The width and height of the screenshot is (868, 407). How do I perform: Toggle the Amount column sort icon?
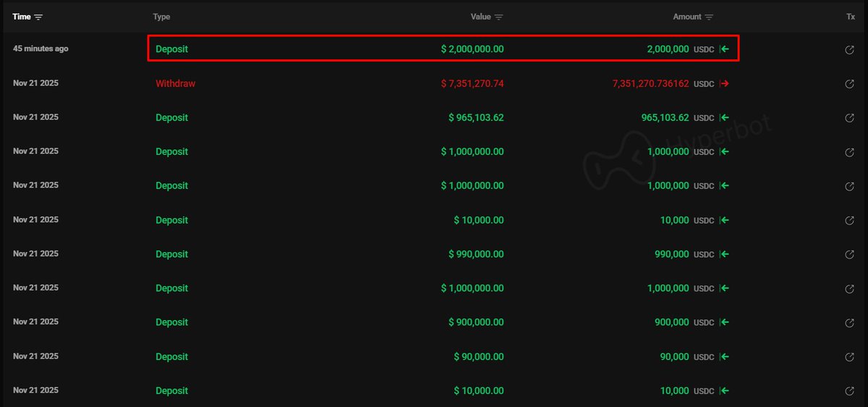tap(709, 17)
